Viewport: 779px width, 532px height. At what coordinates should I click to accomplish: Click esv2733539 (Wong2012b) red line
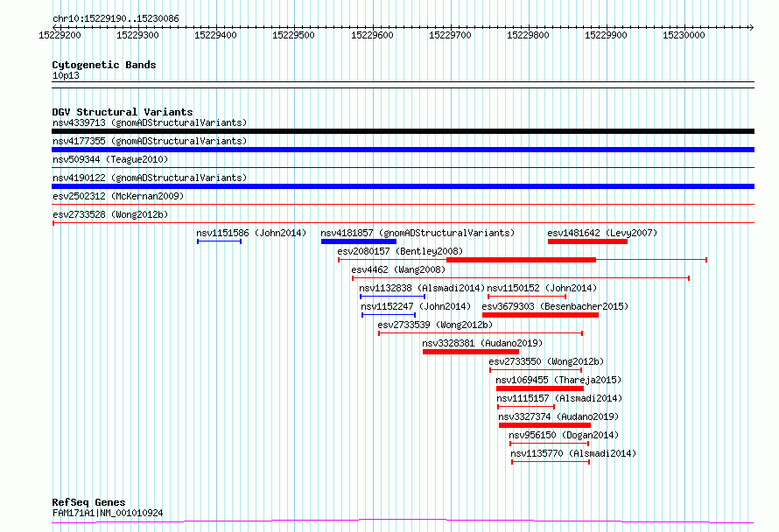481,333
